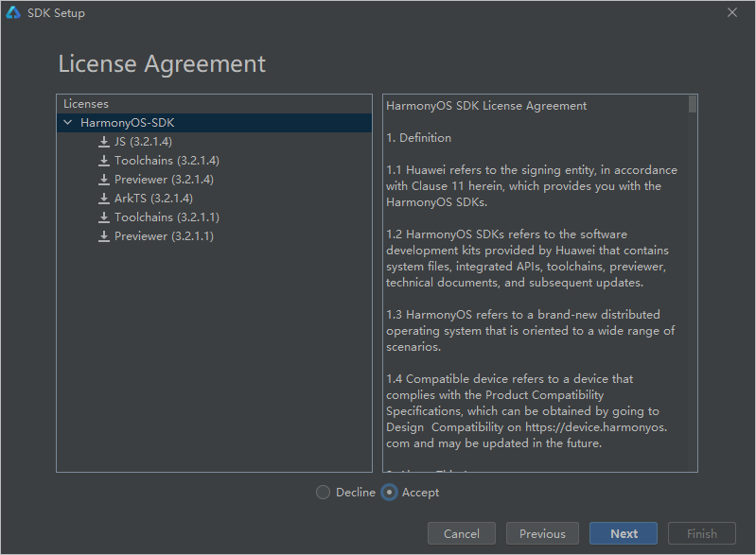Click download icon beside JS (3.2.1.4)
Image resolution: width=756 pixels, height=555 pixels.
(x=104, y=142)
